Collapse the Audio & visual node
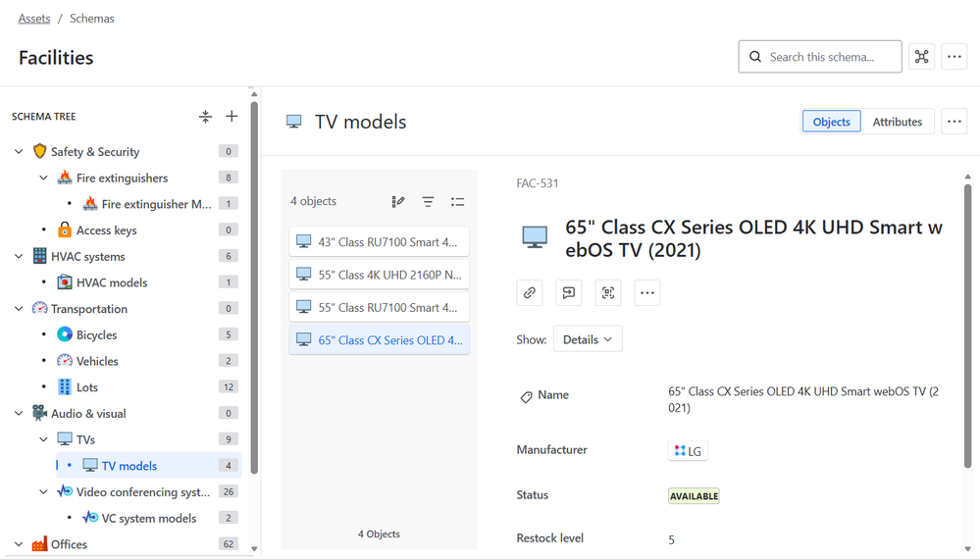Image resolution: width=980 pixels, height=560 pixels. tap(19, 413)
